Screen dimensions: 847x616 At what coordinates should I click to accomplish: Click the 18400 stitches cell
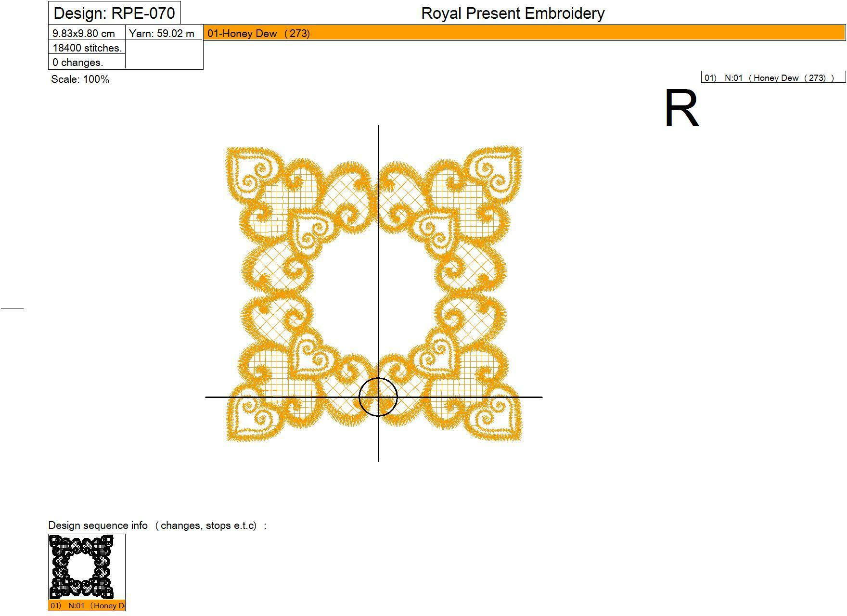tap(87, 48)
